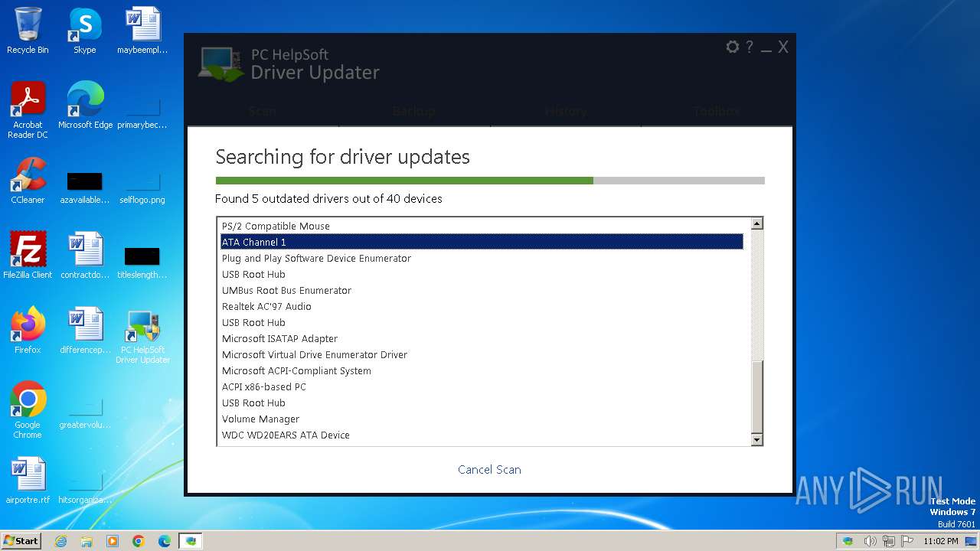Image resolution: width=980 pixels, height=551 pixels.
Task: Open the contractdo Word document
Action: tap(84, 256)
